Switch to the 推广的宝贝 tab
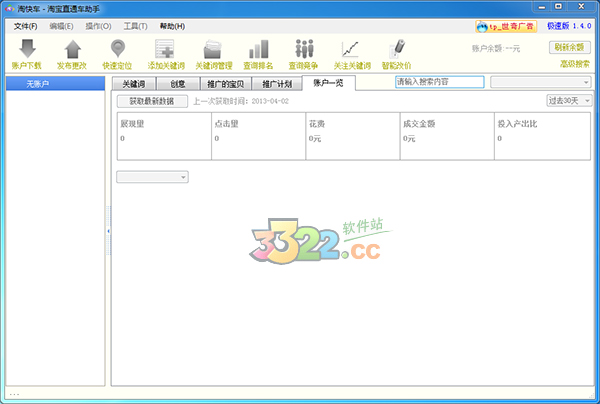600x404 pixels. click(225, 84)
